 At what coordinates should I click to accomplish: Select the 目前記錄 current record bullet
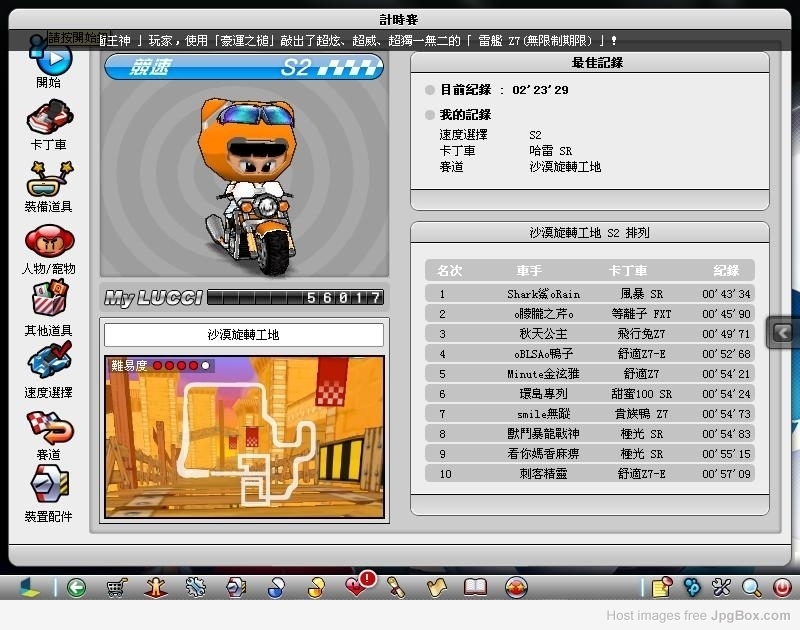pos(430,90)
